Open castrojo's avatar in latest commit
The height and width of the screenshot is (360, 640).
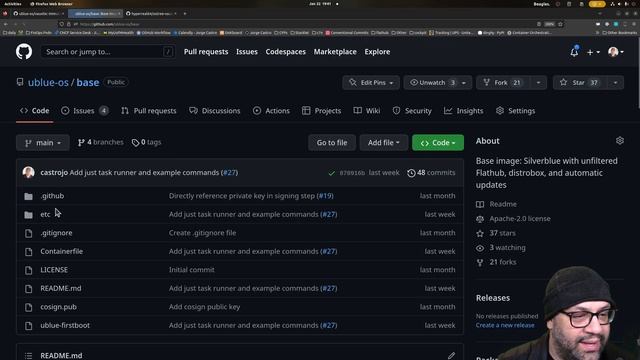pyautogui.click(x=29, y=172)
